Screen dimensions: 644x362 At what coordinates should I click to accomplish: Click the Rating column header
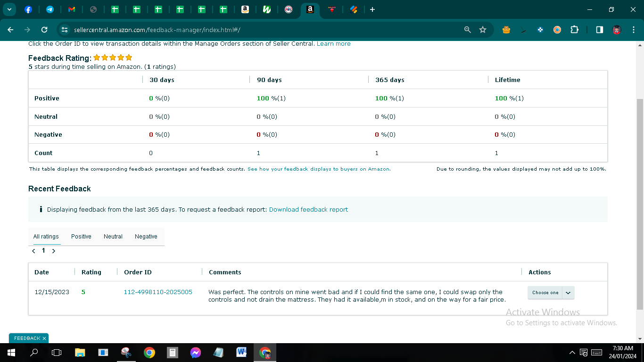[91, 272]
